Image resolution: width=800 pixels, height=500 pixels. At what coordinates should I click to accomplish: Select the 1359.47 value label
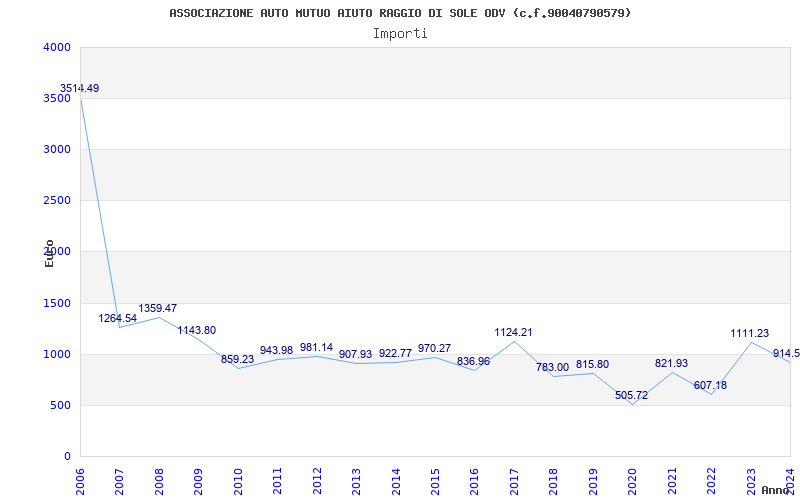(x=158, y=309)
